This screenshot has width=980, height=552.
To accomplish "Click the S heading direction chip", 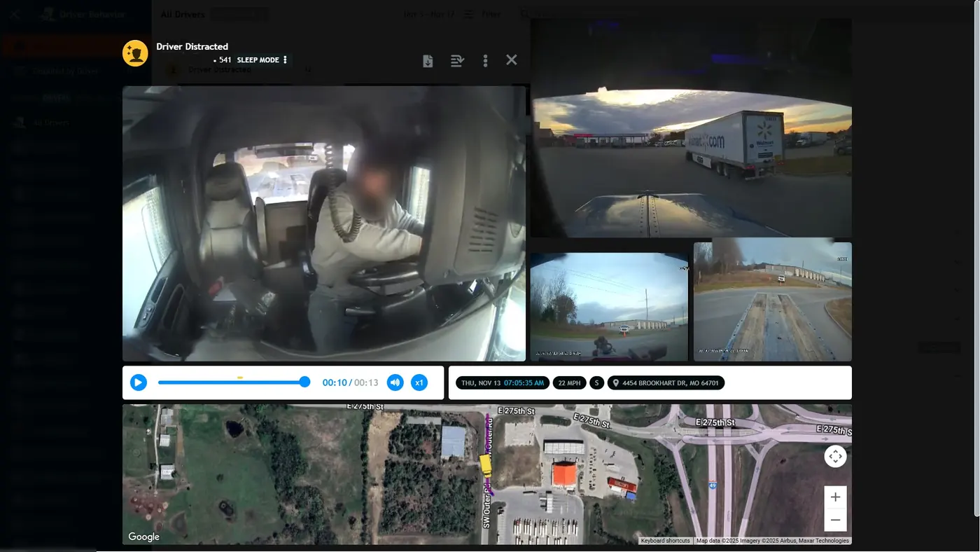I will [x=596, y=383].
